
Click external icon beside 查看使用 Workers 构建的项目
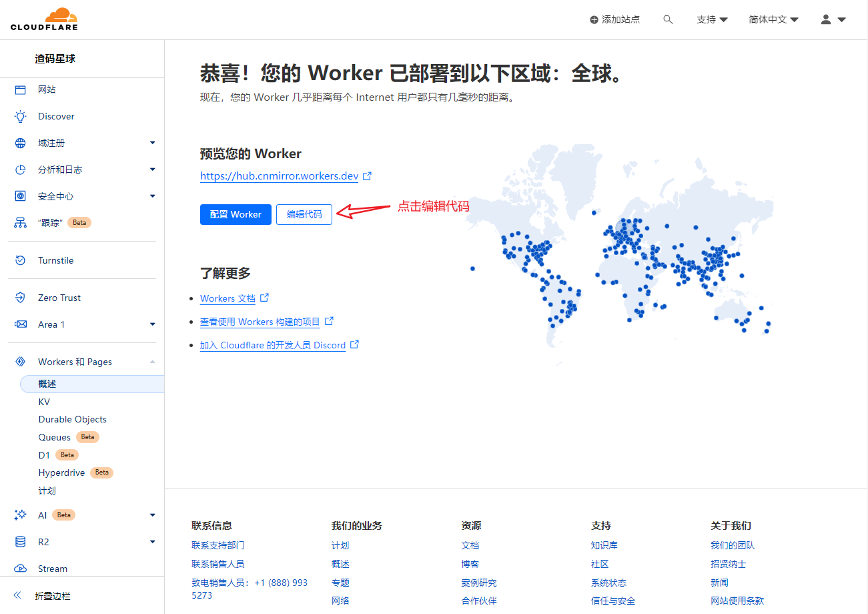(x=329, y=321)
